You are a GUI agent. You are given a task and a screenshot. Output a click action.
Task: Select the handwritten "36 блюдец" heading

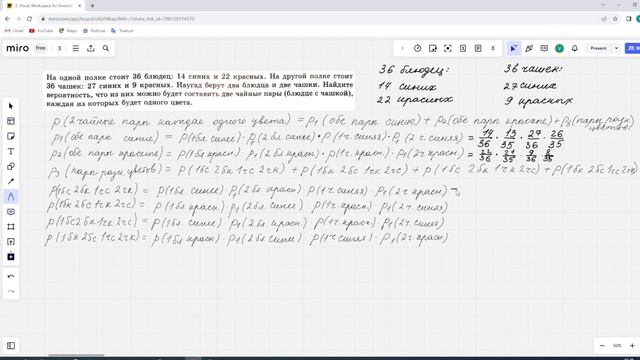point(413,70)
